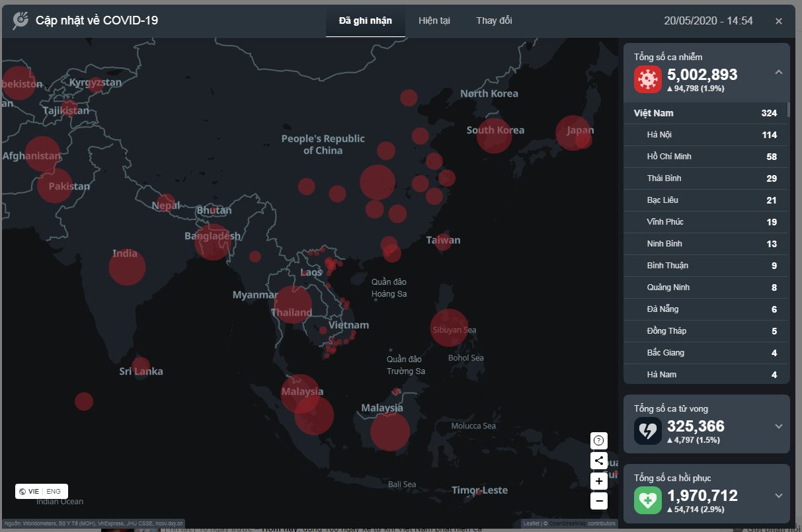This screenshot has height=532, width=802.
Task: Click the Pakistan case bubble
Action: (54, 185)
